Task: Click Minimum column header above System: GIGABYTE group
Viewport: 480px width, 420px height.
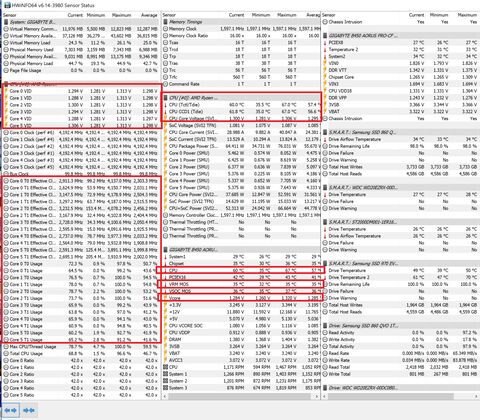Action: (x=96, y=15)
